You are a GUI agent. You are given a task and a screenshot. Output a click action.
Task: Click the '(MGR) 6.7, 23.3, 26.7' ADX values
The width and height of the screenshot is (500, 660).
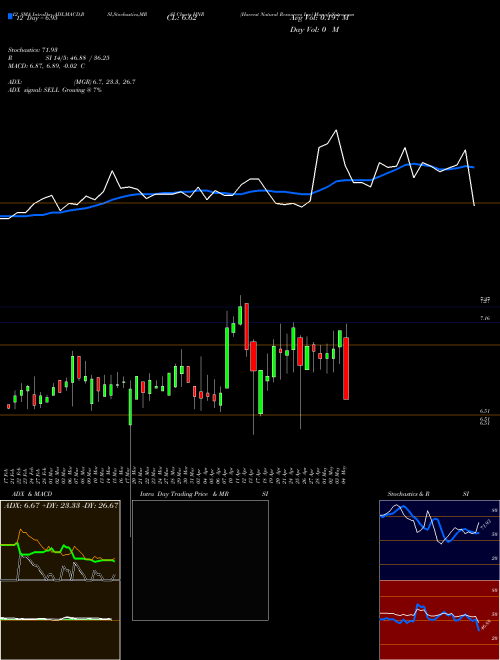[x=104, y=82]
